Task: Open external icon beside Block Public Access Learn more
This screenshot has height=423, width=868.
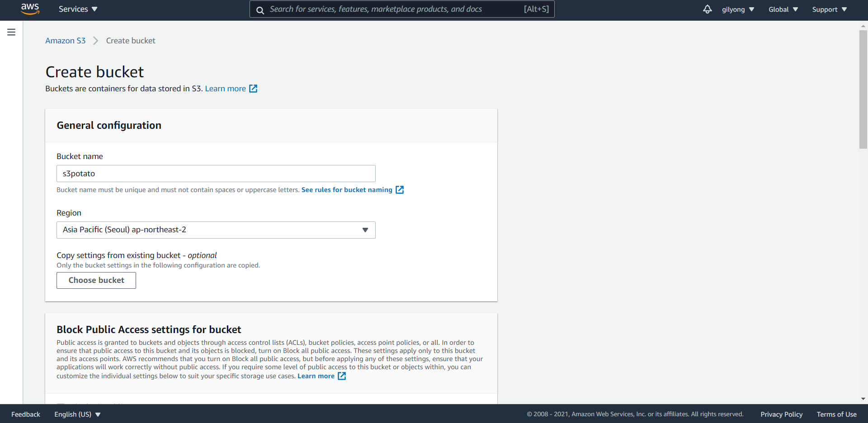Action: 342,376
